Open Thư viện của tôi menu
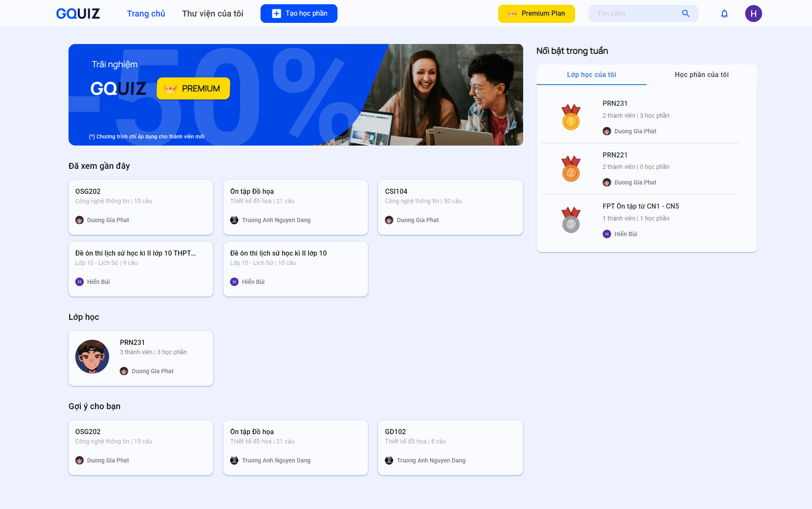This screenshot has height=509, width=812. pyautogui.click(x=212, y=14)
